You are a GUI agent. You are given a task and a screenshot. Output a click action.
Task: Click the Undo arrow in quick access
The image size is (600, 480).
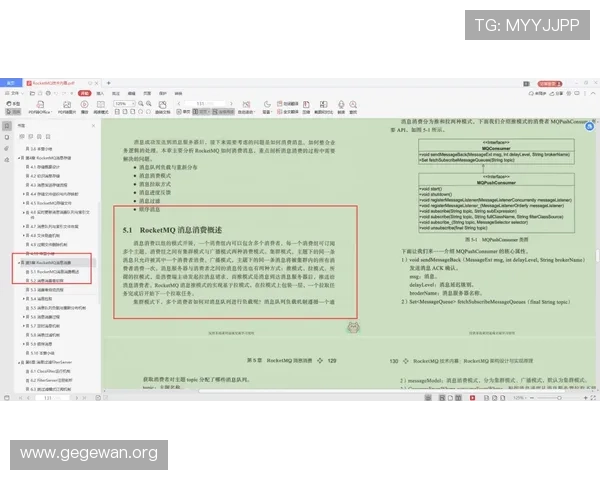[x=56, y=93]
